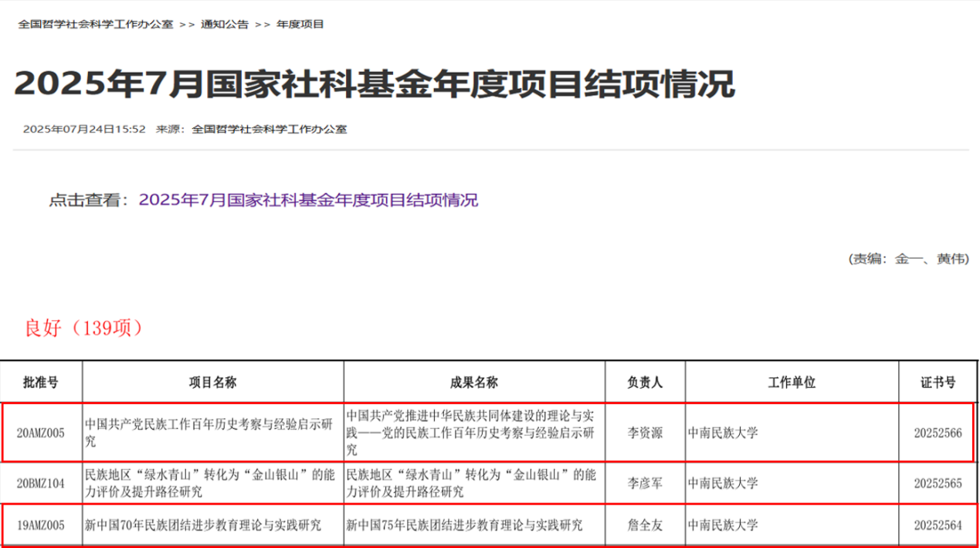This screenshot has width=980, height=548.
Task: Click the publish date 2025年07月24日15:52
Action: (84, 129)
